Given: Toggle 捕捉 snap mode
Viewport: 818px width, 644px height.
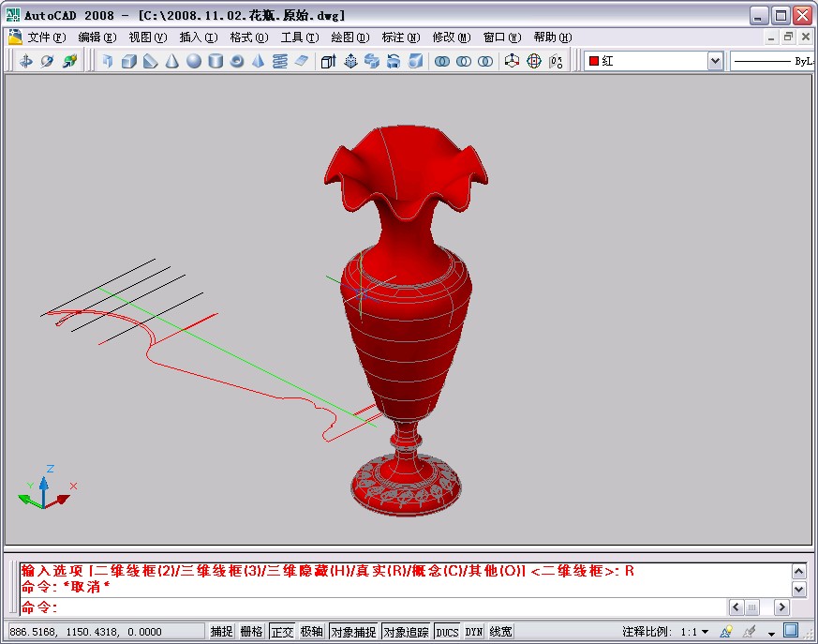Looking at the screenshot, I should (221, 632).
